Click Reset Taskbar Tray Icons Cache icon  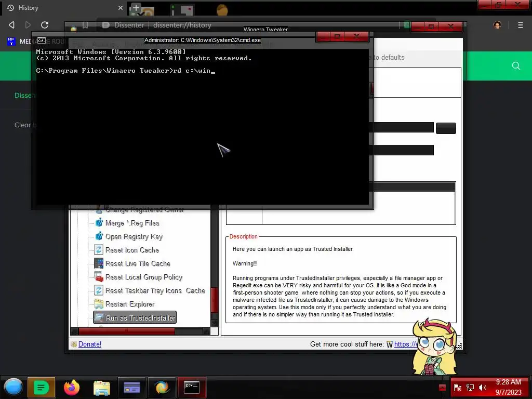[99, 290]
